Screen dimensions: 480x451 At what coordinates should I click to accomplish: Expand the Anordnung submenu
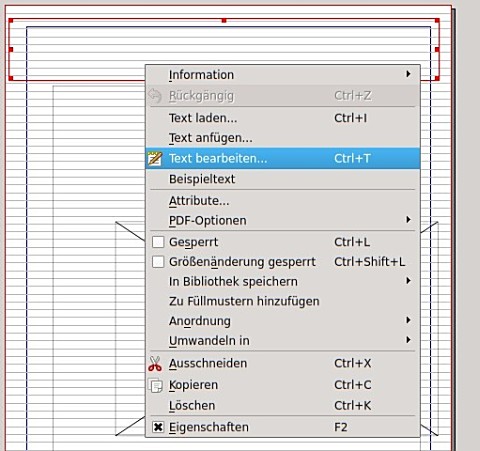pyautogui.click(x=283, y=321)
